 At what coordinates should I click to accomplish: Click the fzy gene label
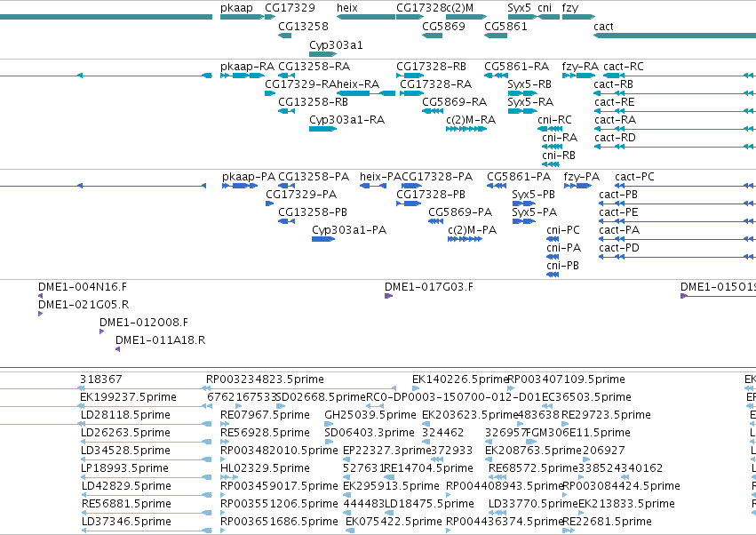coord(570,8)
